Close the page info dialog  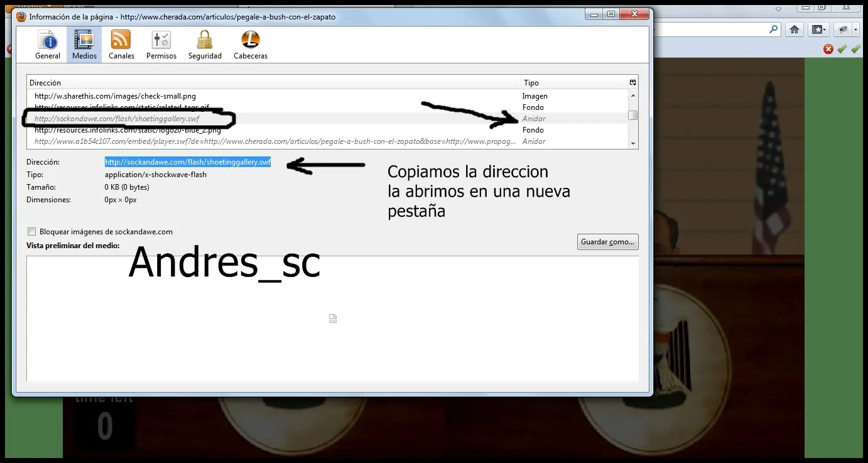(634, 14)
